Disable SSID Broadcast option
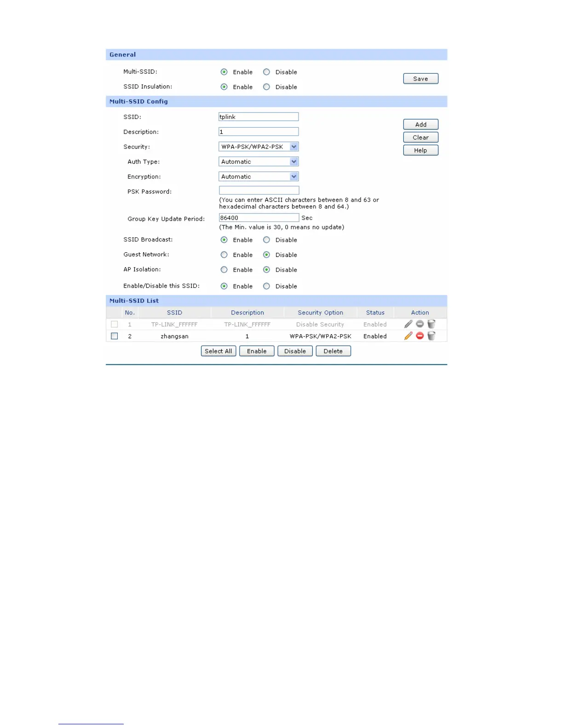This screenshot has height=728, width=563. coord(266,240)
